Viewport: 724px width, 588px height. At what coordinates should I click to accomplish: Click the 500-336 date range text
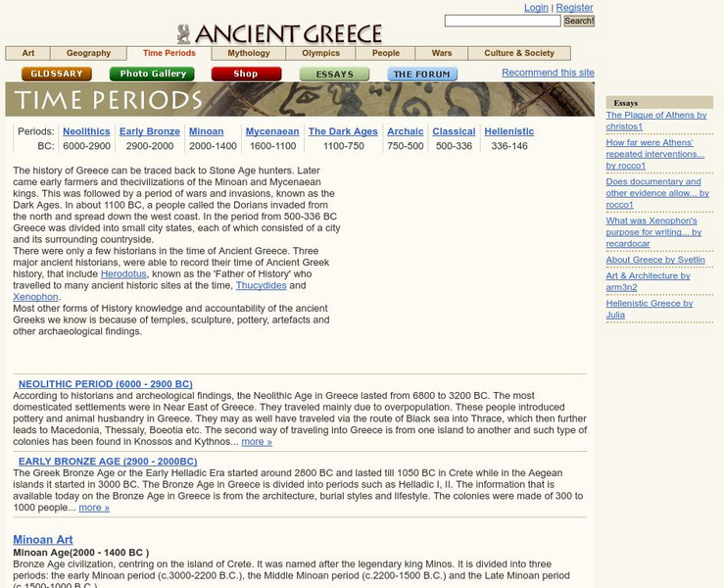coord(454,146)
